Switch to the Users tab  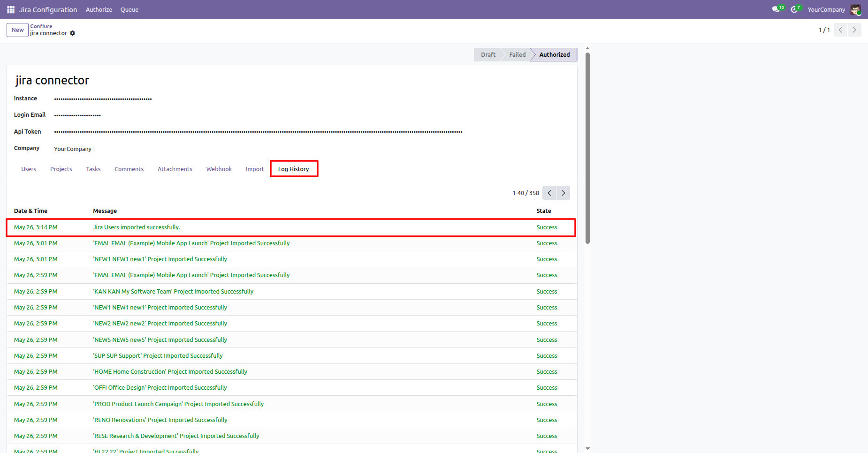point(29,169)
